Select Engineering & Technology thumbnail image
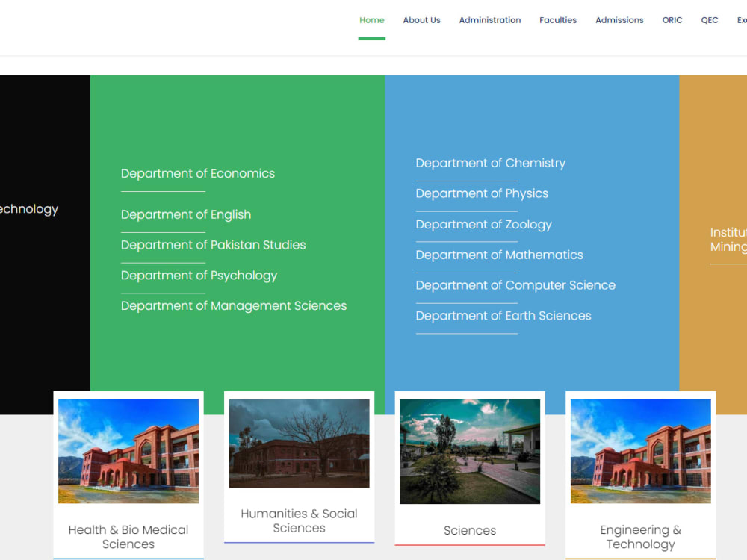This screenshot has height=560, width=747. coord(641,451)
